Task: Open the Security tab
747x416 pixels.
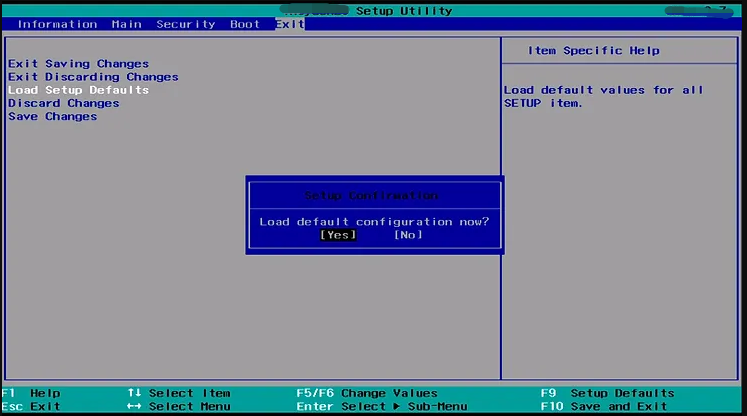Action: [x=186, y=24]
